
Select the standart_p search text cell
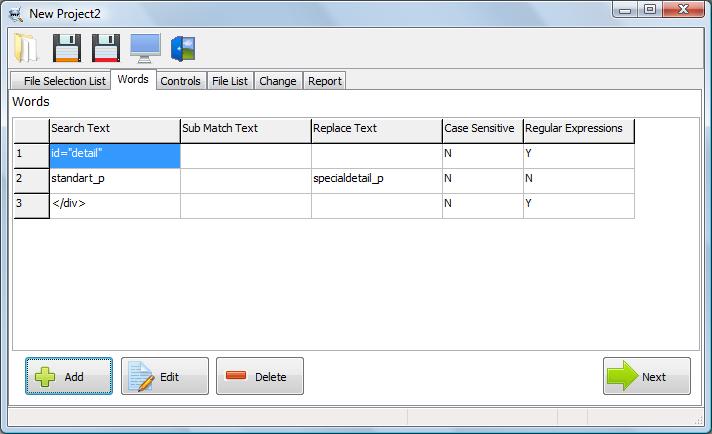point(114,180)
